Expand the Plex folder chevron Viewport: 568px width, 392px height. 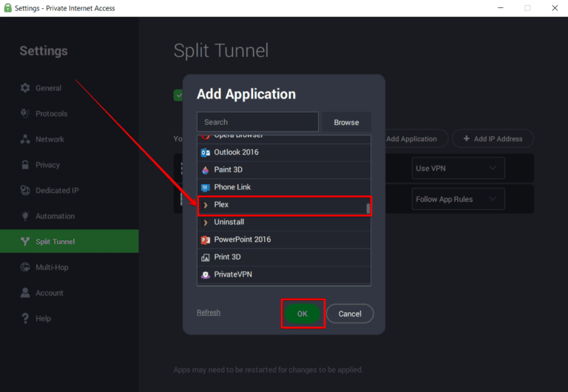pos(206,205)
